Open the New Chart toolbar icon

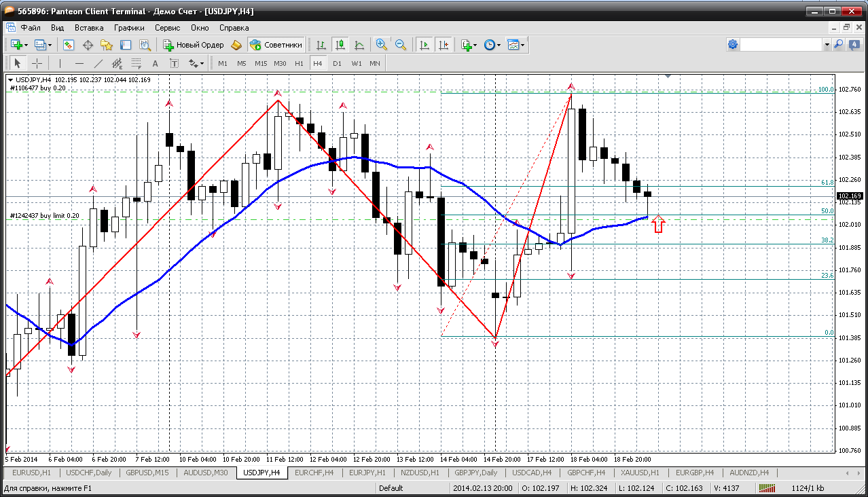point(16,45)
